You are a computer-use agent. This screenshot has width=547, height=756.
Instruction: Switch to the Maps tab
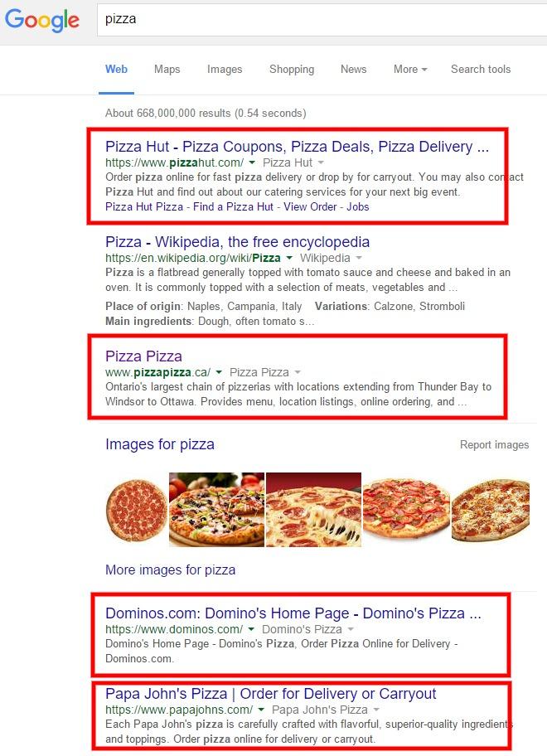167,69
